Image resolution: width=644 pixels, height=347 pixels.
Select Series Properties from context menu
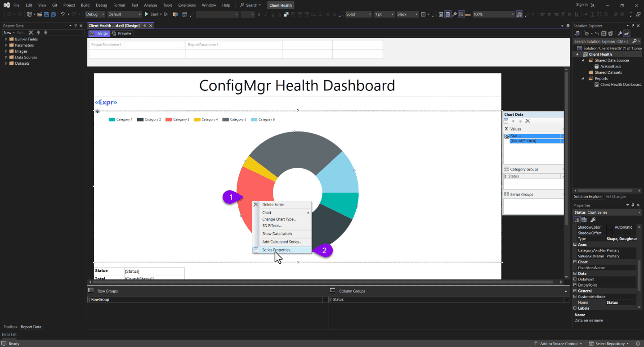tap(282, 250)
